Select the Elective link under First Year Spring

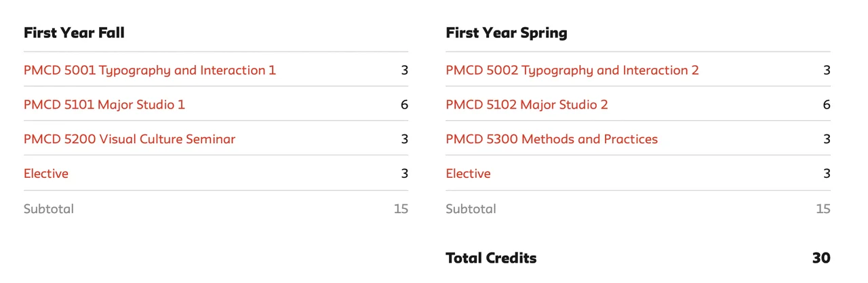coord(468,174)
